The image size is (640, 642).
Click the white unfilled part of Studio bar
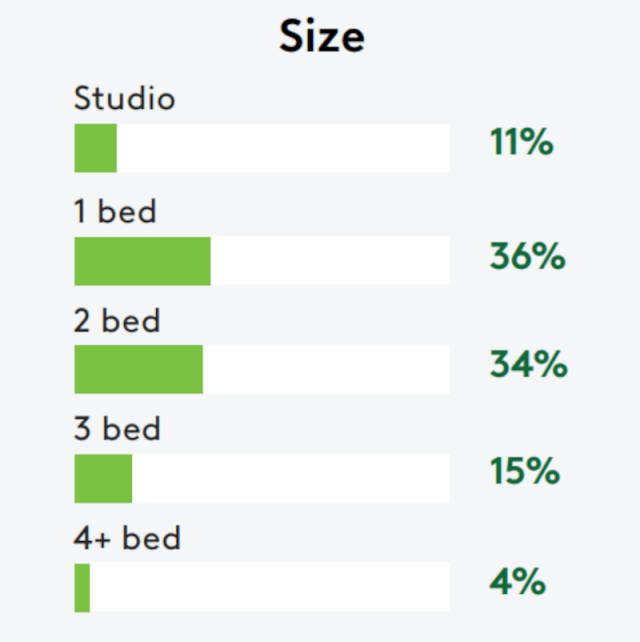(x=283, y=148)
